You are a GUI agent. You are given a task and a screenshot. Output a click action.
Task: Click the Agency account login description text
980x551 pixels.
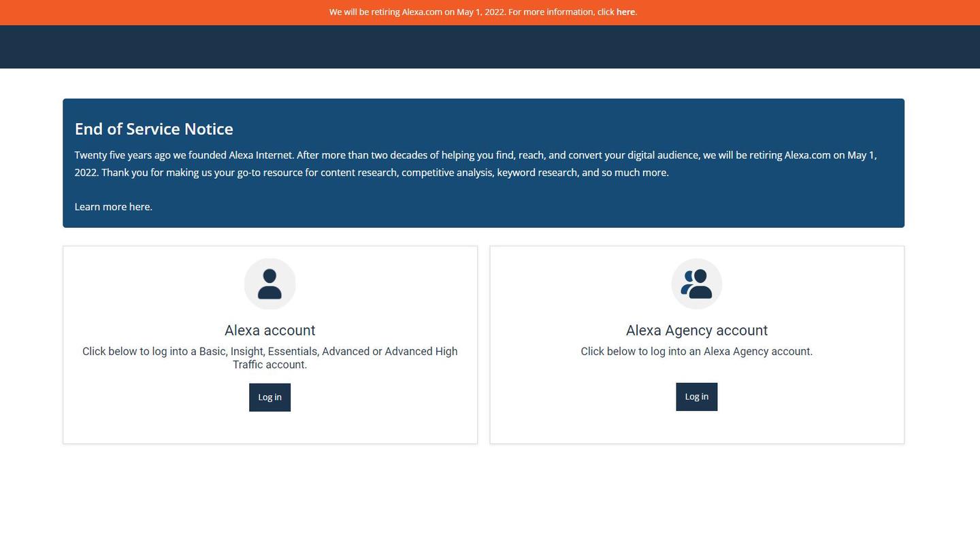coord(696,352)
